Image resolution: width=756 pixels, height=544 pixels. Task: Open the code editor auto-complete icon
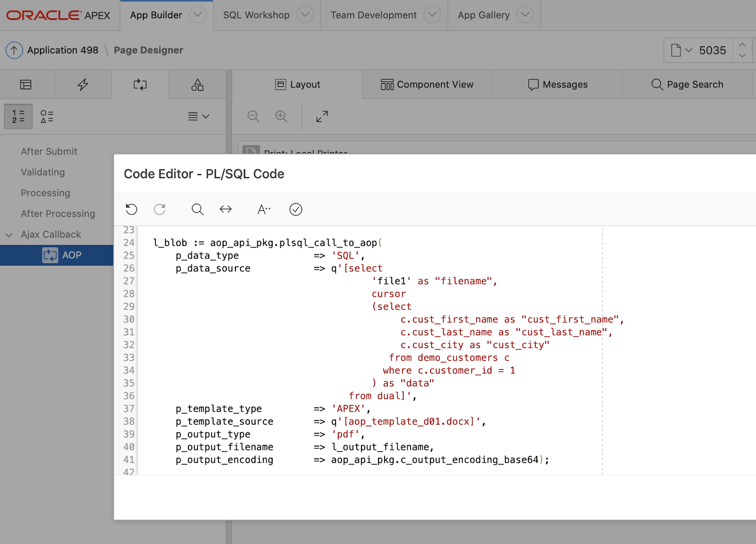pos(264,209)
